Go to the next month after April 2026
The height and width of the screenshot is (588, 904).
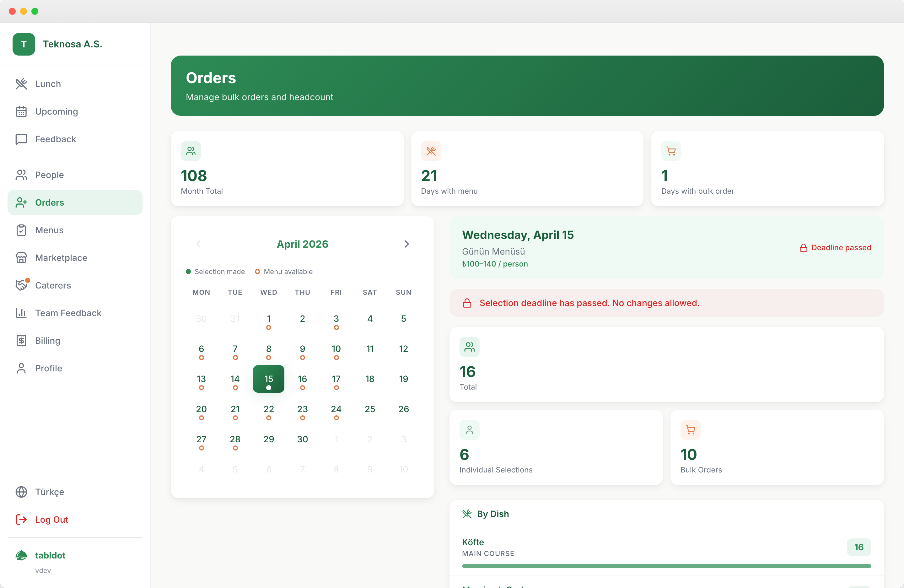[x=406, y=244]
